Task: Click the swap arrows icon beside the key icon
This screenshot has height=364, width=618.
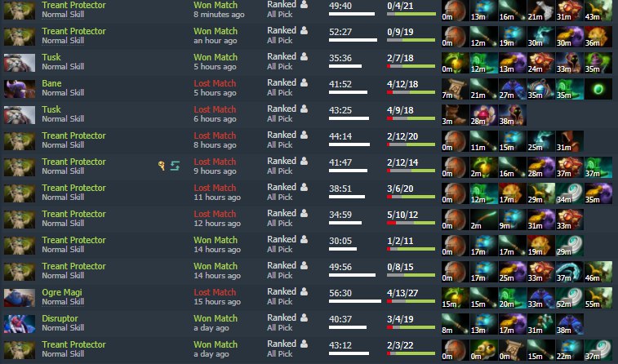Action: click(x=175, y=166)
